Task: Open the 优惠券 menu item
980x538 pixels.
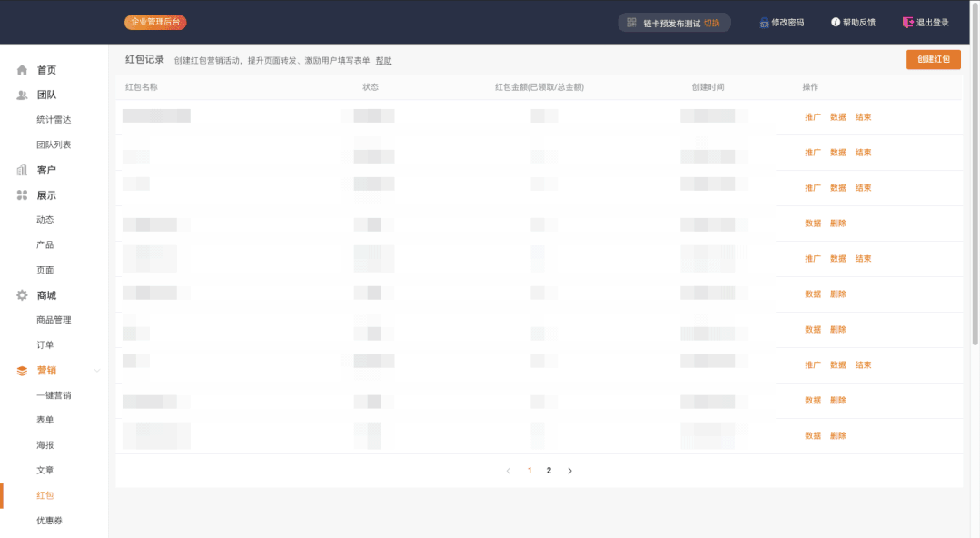Action: coord(49,521)
